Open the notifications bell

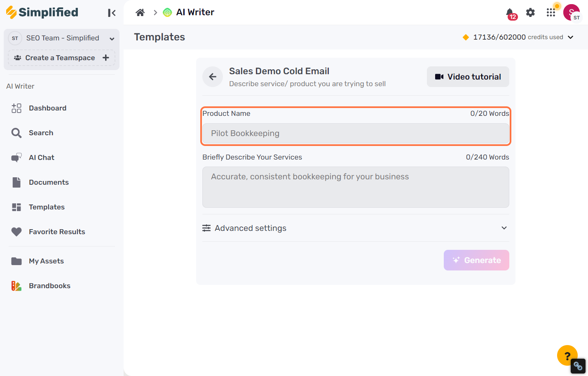point(510,13)
